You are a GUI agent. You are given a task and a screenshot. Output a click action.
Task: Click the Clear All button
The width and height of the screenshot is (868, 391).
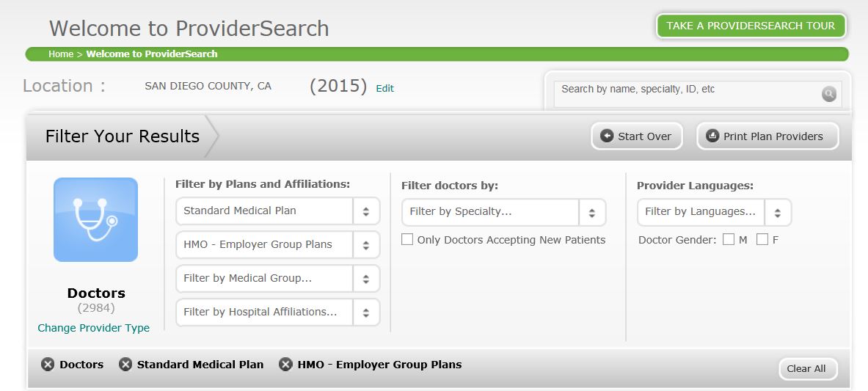pyautogui.click(x=808, y=369)
